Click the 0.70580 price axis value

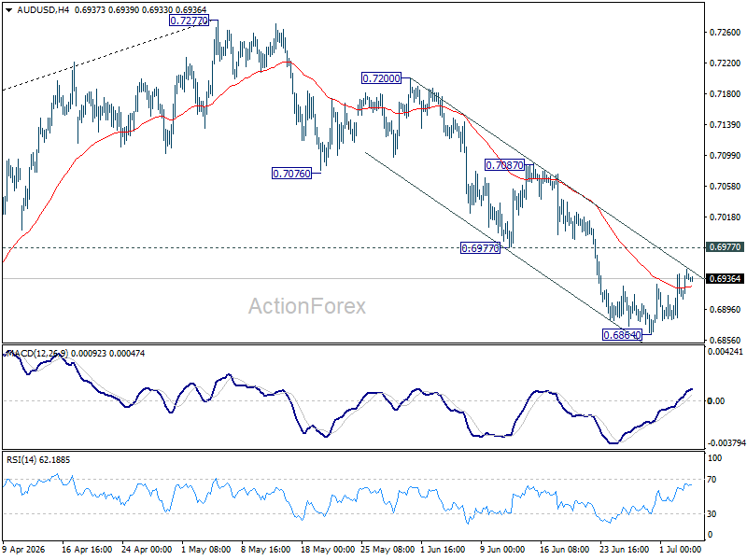[x=726, y=186]
